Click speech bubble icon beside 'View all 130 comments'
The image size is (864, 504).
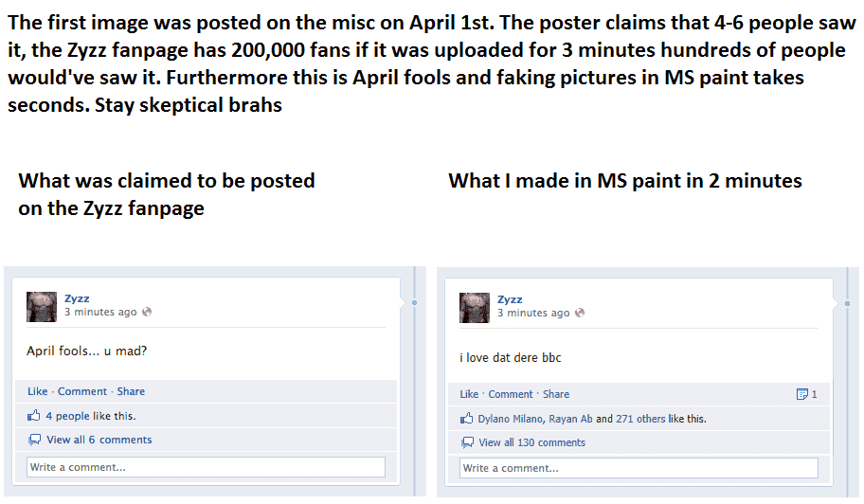(467, 442)
